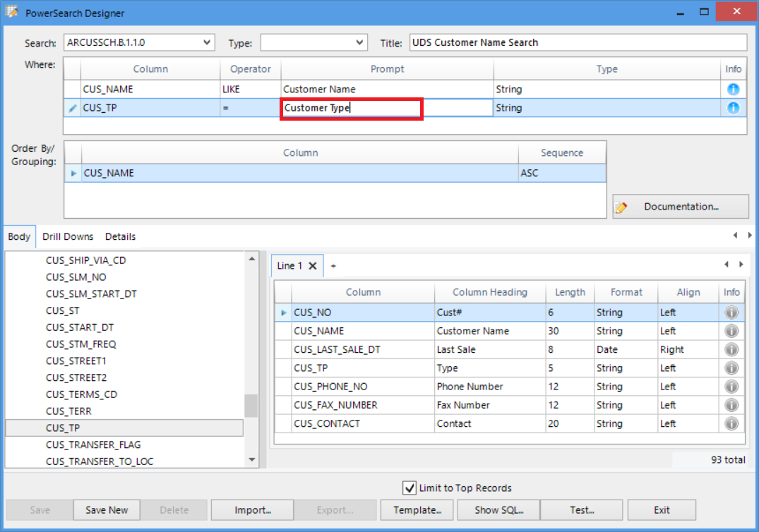Click the info icon for CUS_PHONE_NO row
The height and width of the screenshot is (532, 759).
[731, 387]
